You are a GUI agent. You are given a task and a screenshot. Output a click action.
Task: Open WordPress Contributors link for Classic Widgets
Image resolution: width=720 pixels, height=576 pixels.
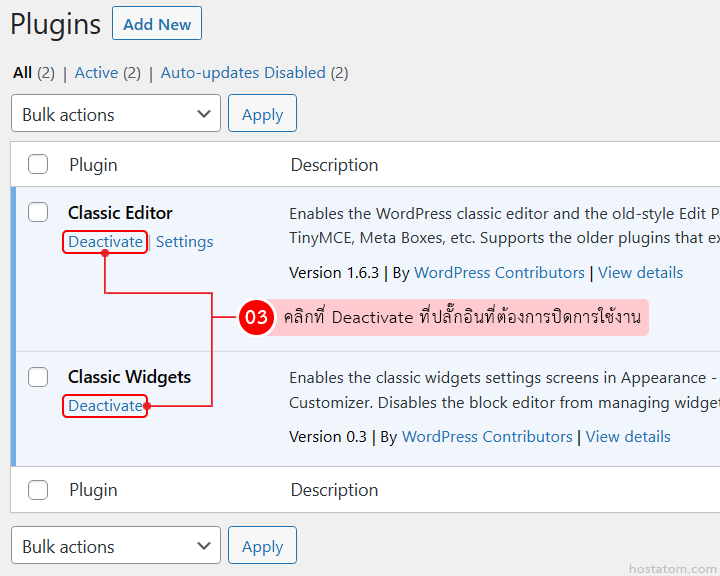[x=487, y=437]
